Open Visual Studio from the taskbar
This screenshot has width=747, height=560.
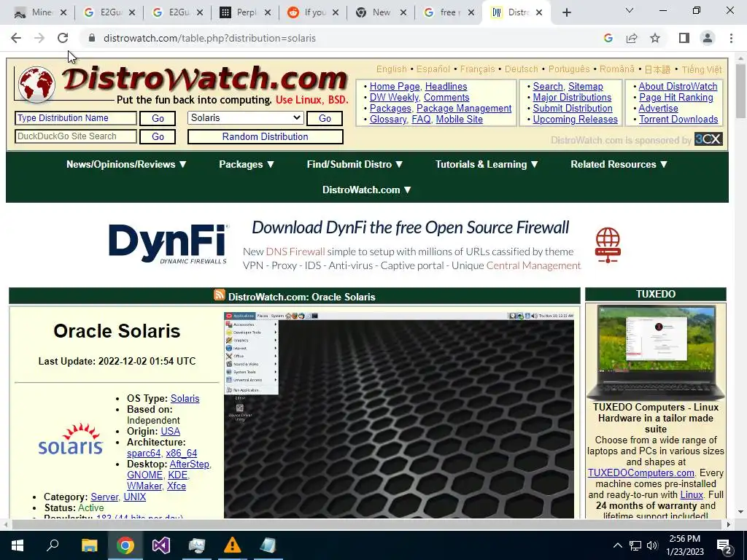click(x=161, y=545)
